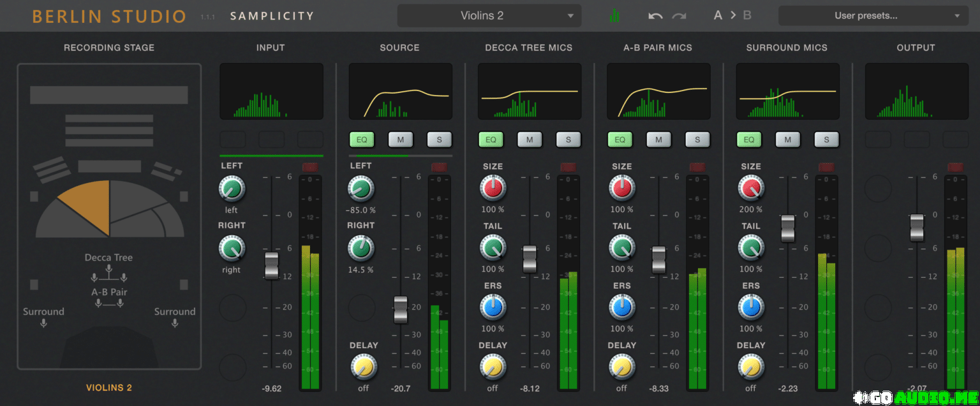Click the Surround Mics level fader handle

[788, 228]
